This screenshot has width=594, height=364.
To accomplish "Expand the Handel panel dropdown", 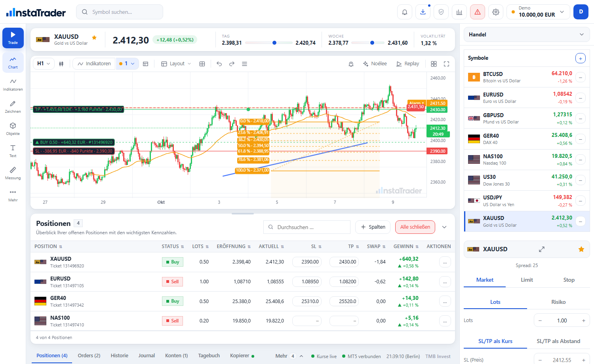I will [x=527, y=34].
